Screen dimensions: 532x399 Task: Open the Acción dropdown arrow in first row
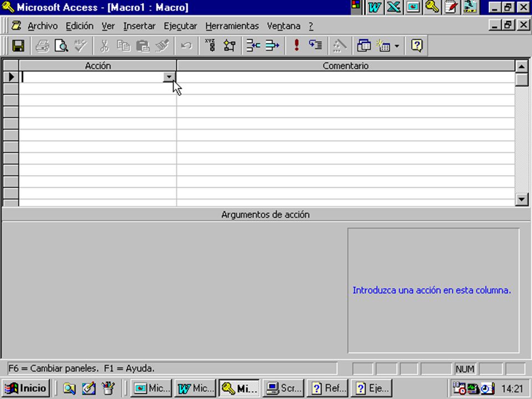pos(168,77)
